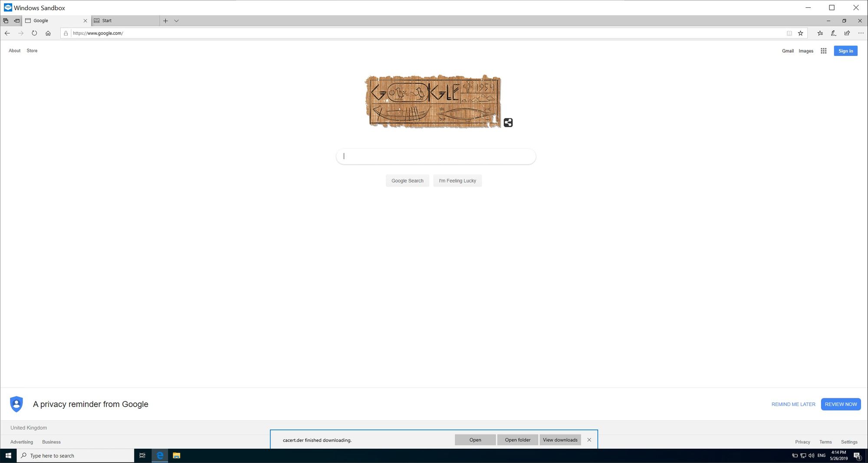Click Open folder for the download
This screenshot has height=463, width=868.
tap(518, 440)
